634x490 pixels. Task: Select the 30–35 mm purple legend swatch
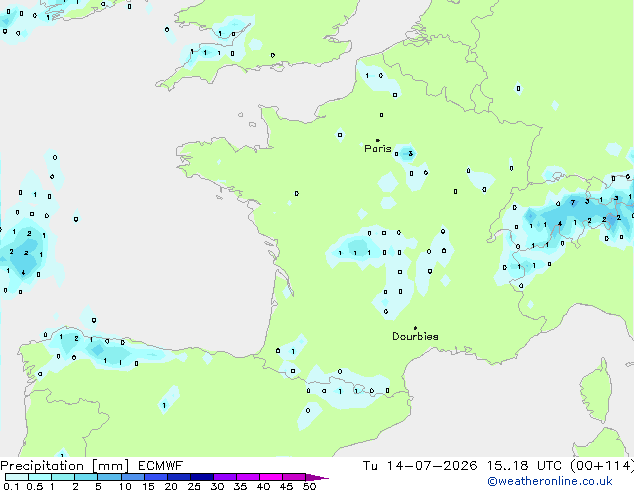[x=225, y=477]
